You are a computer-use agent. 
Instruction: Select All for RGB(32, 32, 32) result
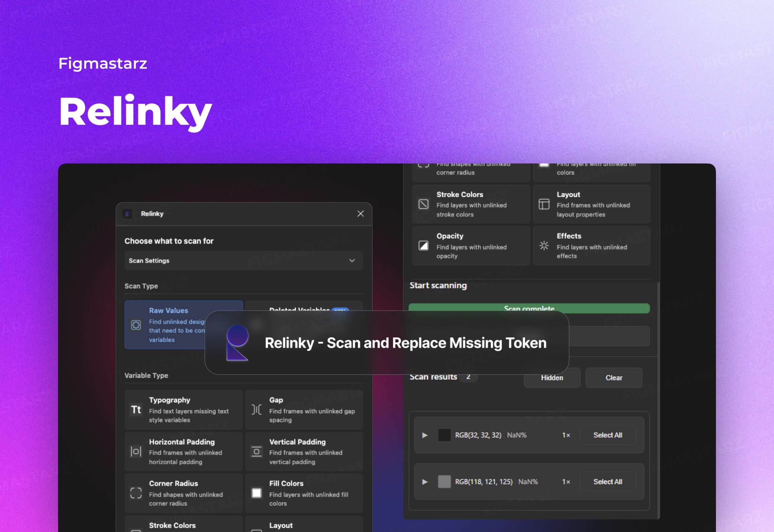click(x=608, y=435)
